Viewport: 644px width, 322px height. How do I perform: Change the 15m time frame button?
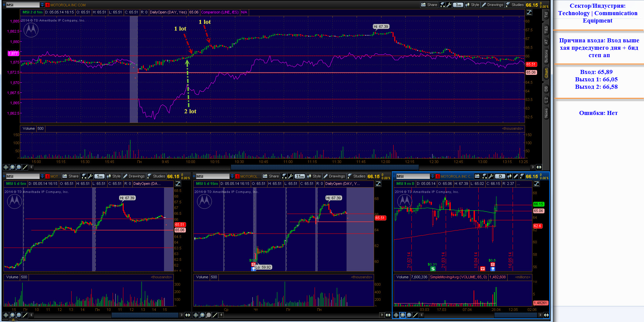[x=299, y=176]
